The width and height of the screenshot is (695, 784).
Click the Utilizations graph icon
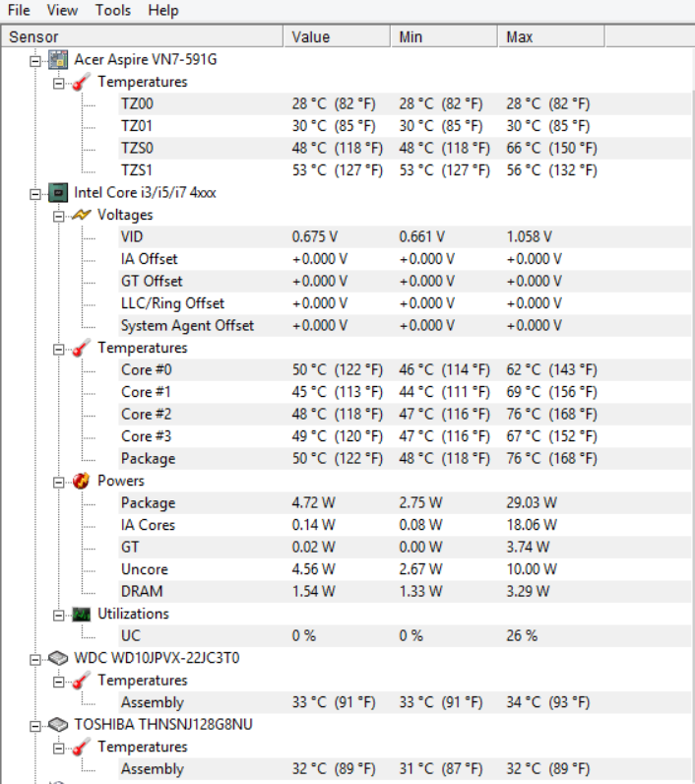click(x=81, y=614)
